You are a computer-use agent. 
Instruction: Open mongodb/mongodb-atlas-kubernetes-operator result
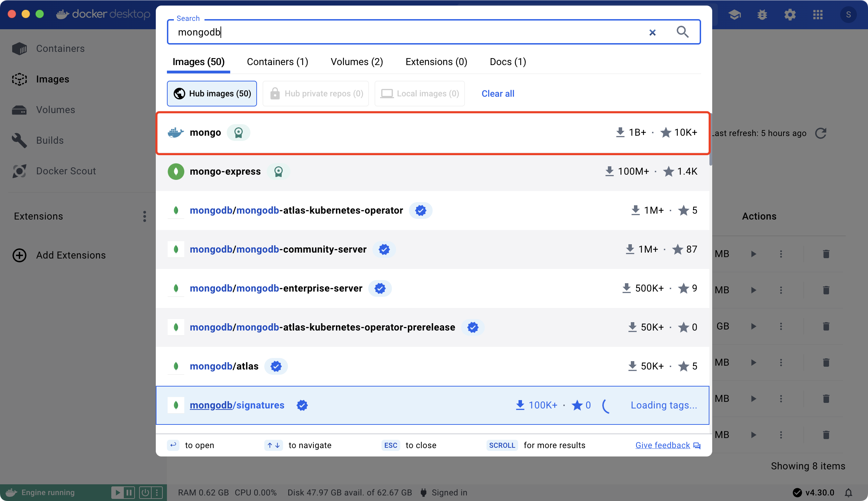pyautogui.click(x=433, y=210)
